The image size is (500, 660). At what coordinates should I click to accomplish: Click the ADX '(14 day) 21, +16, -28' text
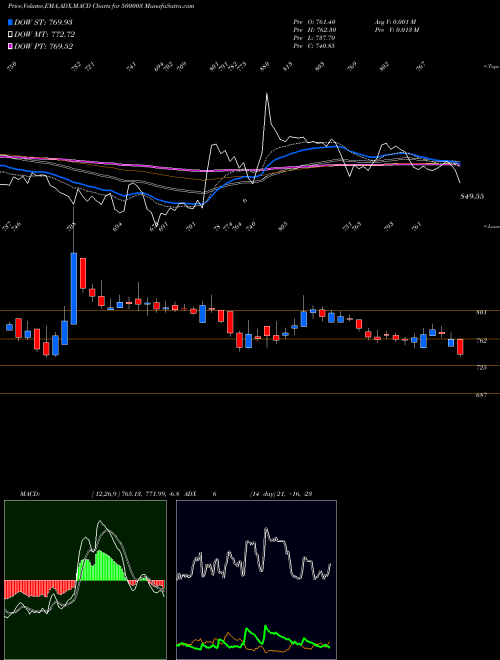coord(280,494)
